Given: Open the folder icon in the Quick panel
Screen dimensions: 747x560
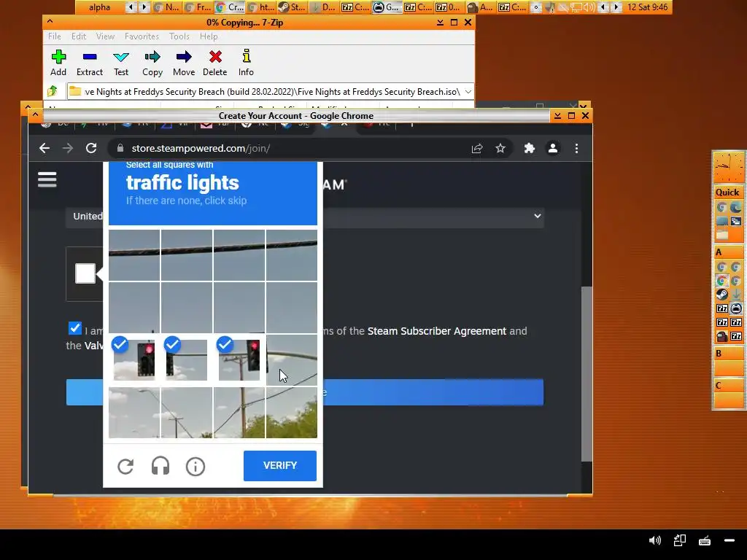Looking at the screenshot, I should (x=721, y=234).
